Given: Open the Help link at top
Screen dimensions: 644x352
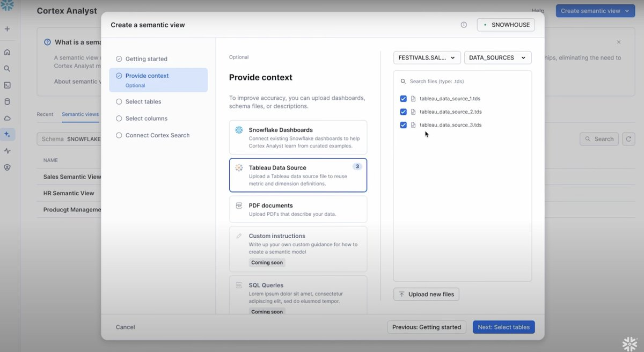Looking at the screenshot, I should (538, 11).
